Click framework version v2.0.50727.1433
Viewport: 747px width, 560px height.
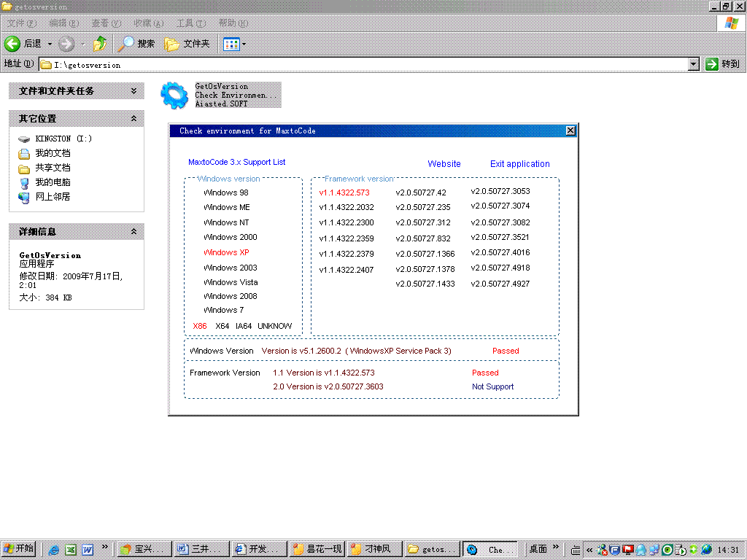[425, 284]
